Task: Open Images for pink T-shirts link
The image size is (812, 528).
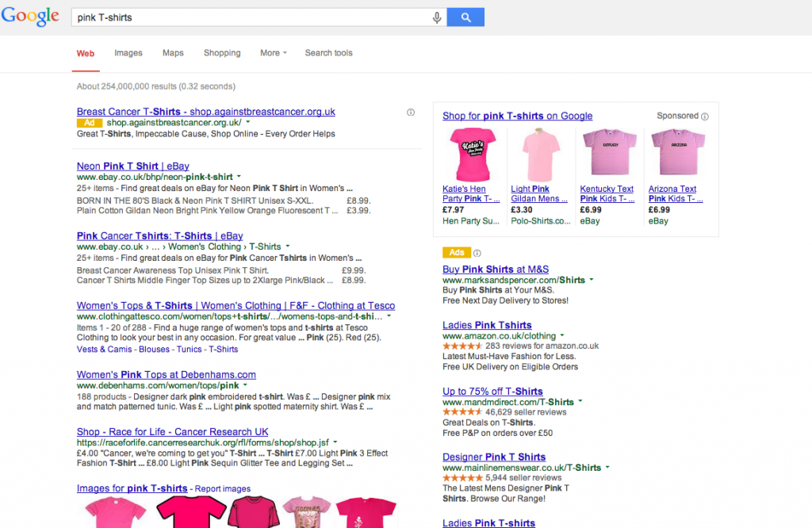Action: tap(132, 488)
